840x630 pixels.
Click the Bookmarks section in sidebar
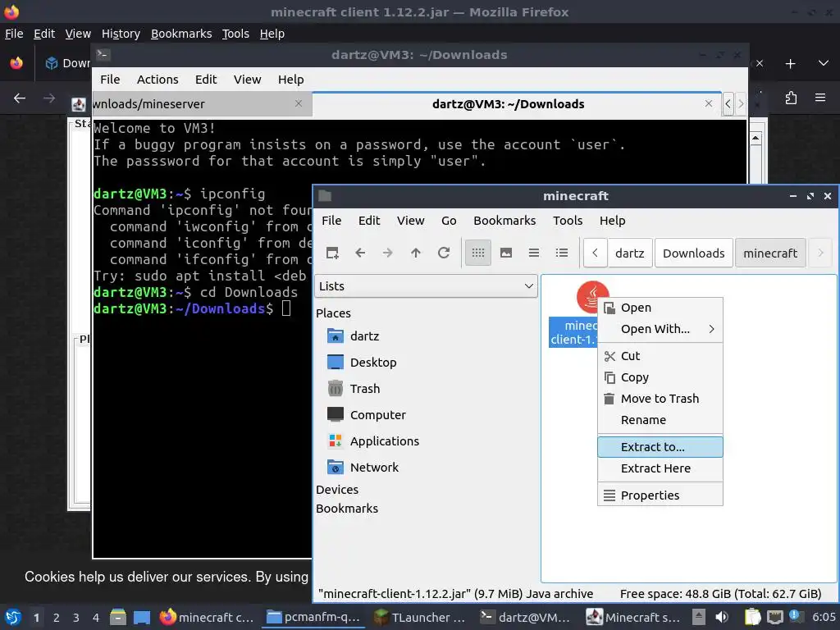pyautogui.click(x=347, y=509)
